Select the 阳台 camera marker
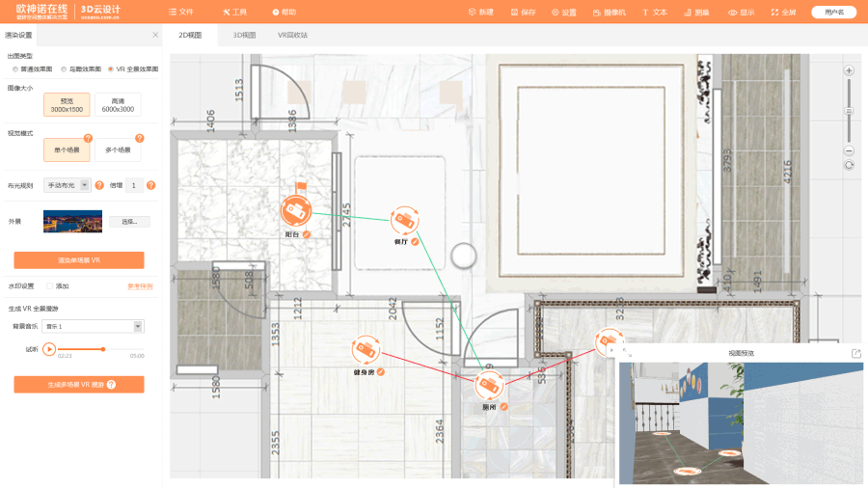 coord(296,211)
